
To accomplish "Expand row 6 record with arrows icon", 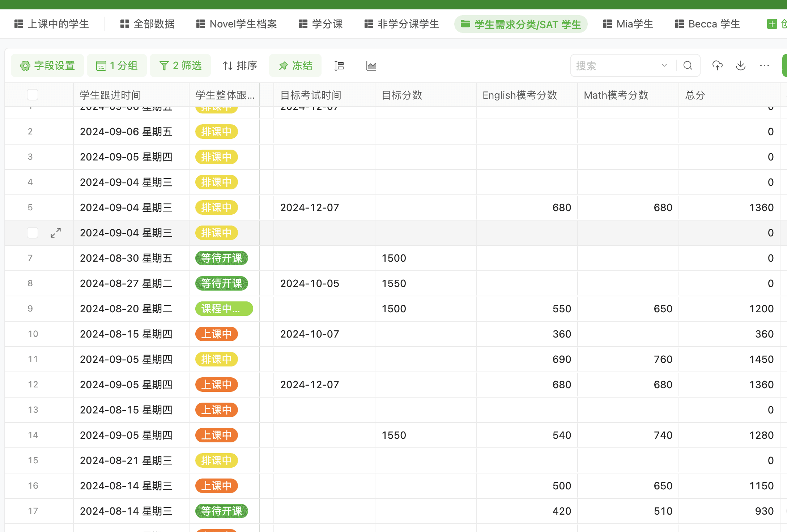I will click(x=56, y=233).
